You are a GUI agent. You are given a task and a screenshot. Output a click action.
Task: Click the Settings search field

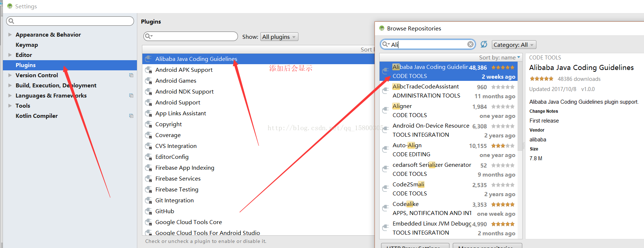(70, 21)
